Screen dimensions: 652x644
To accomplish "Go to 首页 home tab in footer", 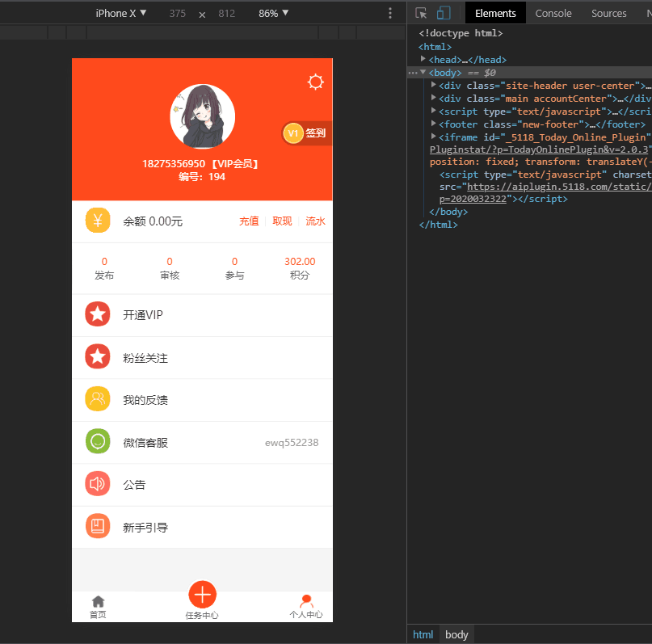I will [x=98, y=607].
